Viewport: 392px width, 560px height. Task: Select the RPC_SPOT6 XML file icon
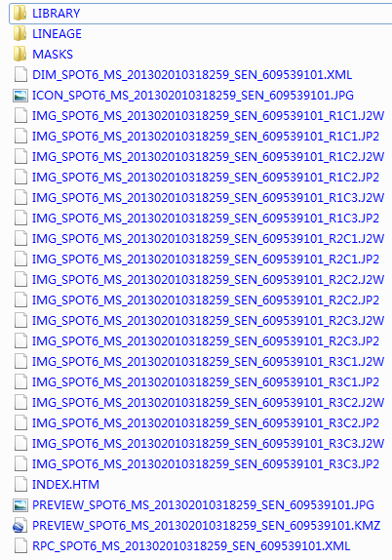pos(20,546)
